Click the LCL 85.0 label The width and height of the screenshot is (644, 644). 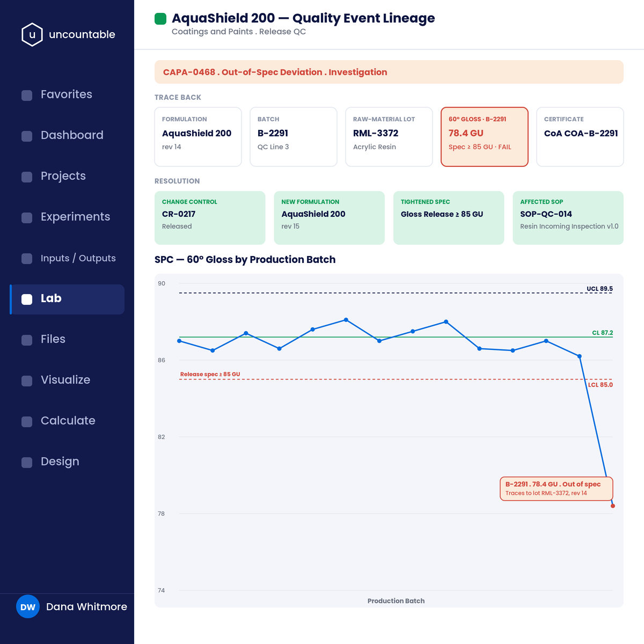point(601,385)
